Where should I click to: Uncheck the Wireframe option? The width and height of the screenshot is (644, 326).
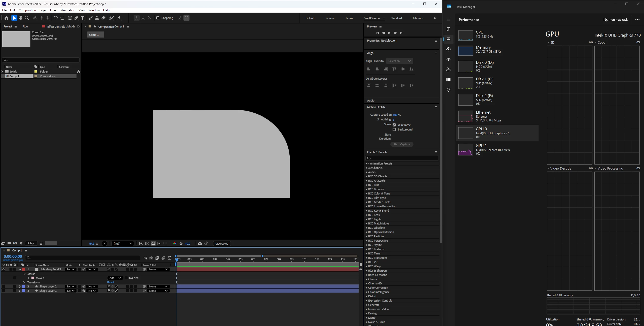394,125
